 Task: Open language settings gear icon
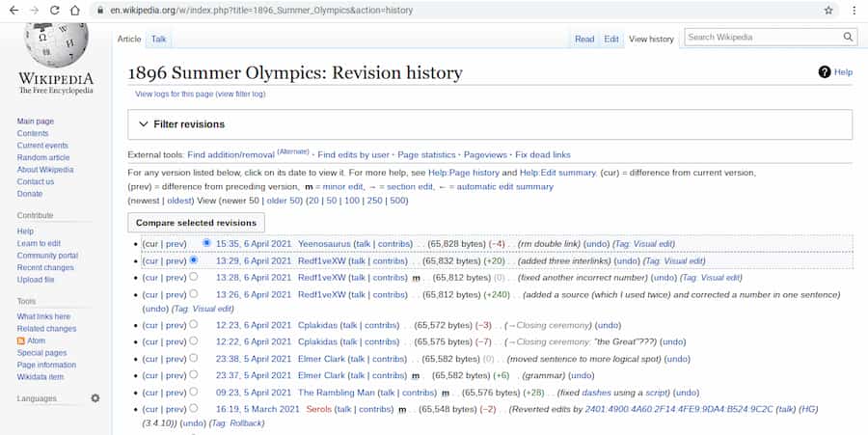tap(95, 398)
